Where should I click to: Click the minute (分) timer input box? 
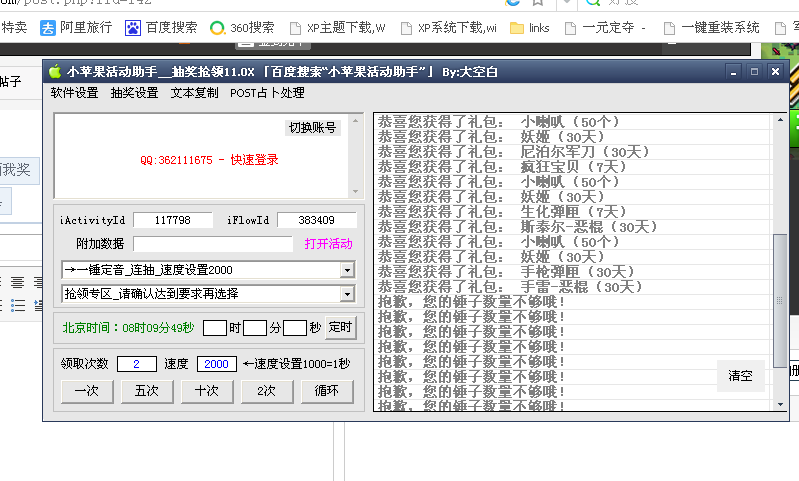click(x=255, y=328)
